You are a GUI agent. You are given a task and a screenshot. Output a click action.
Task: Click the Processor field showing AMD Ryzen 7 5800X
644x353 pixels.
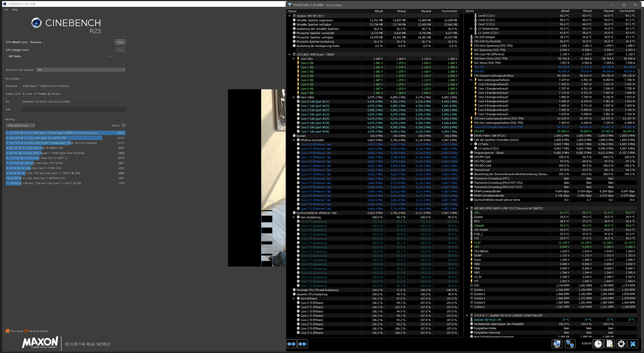tap(74, 86)
